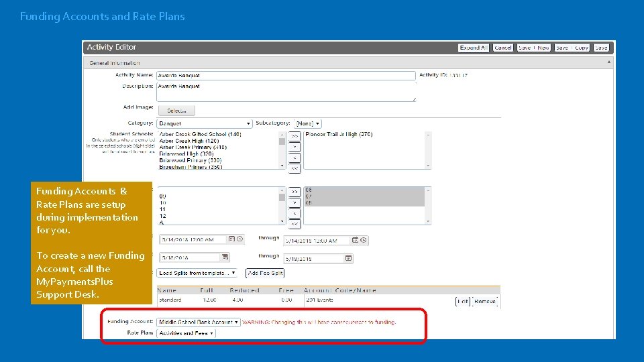Edit the standard fee split row
The image size is (644, 362).
click(462, 301)
